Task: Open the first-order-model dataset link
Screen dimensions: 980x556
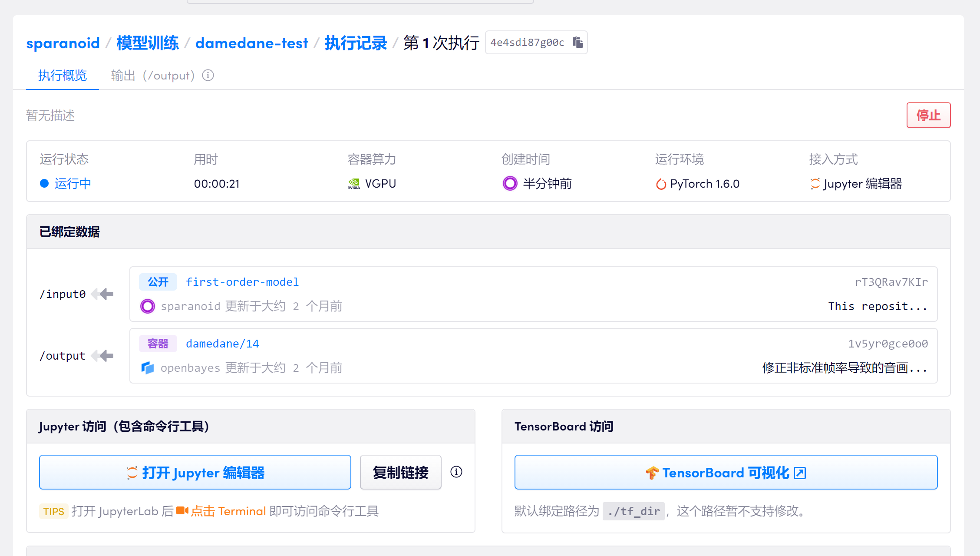Action: (x=242, y=282)
